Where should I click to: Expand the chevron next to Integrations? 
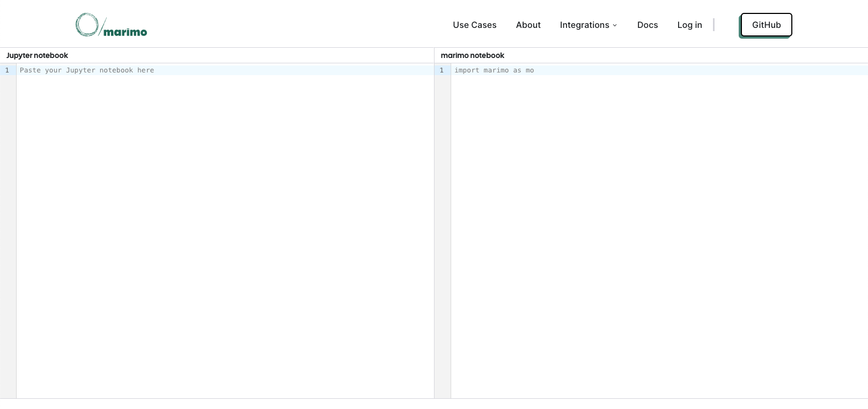pyautogui.click(x=615, y=25)
